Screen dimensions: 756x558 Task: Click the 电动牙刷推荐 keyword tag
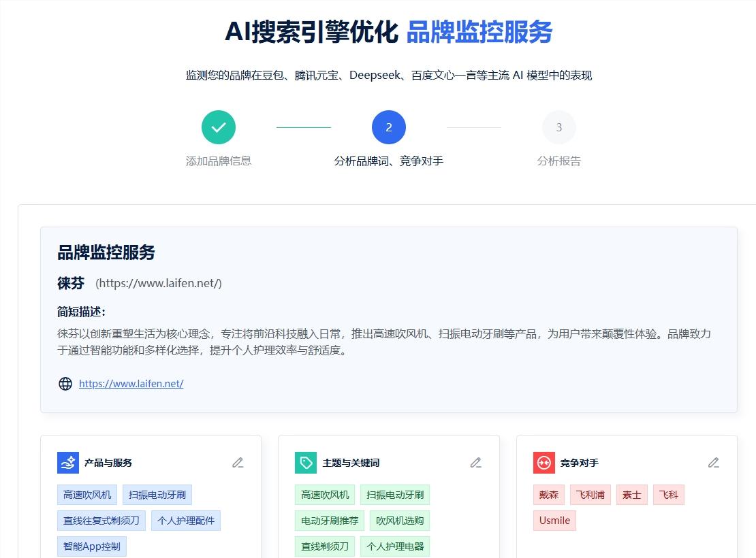tap(330, 521)
